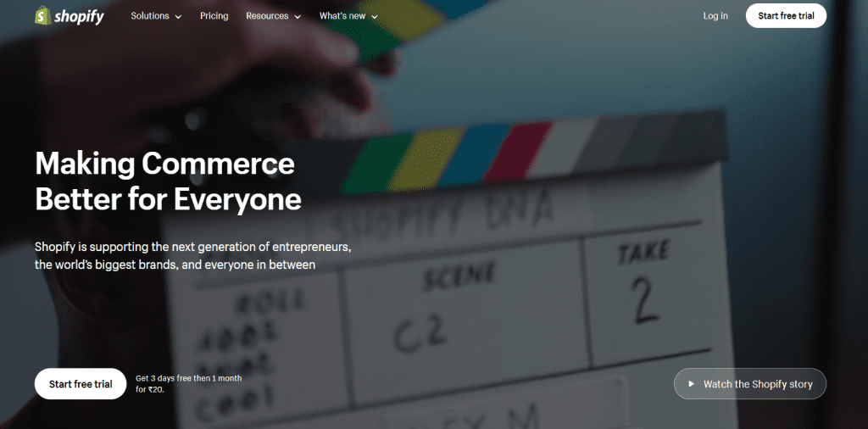Click the Shopify shopping bag logo icon
Screen dimensions: 868x429
coord(42,16)
